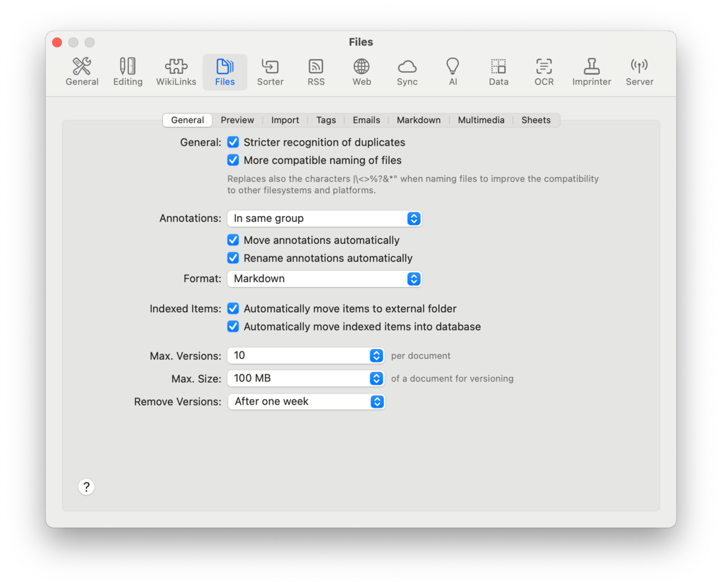Click the Max. Versions combo box field
Image resolution: width=722 pixels, height=588 pixels.
pyautogui.click(x=298, y=356)
